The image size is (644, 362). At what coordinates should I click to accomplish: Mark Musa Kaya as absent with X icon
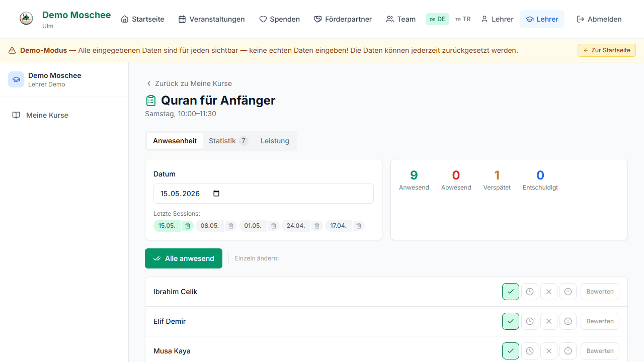pyautogui.click(x=549, y=351)
